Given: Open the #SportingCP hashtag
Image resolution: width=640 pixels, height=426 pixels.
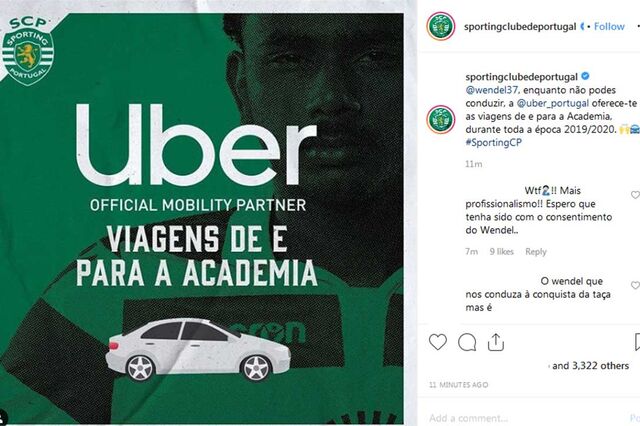Looking at the screenshot, I should 493,142.
